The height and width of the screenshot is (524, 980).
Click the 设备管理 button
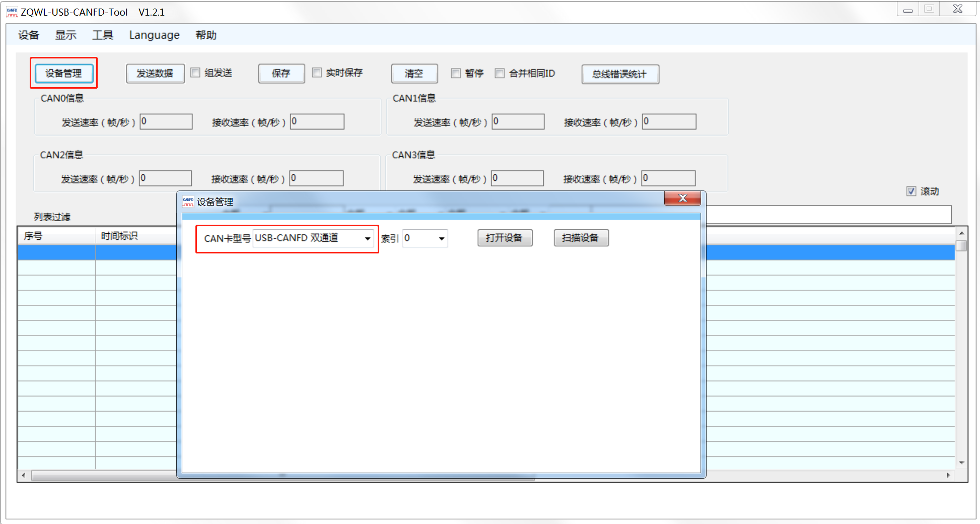pos(63,73)
